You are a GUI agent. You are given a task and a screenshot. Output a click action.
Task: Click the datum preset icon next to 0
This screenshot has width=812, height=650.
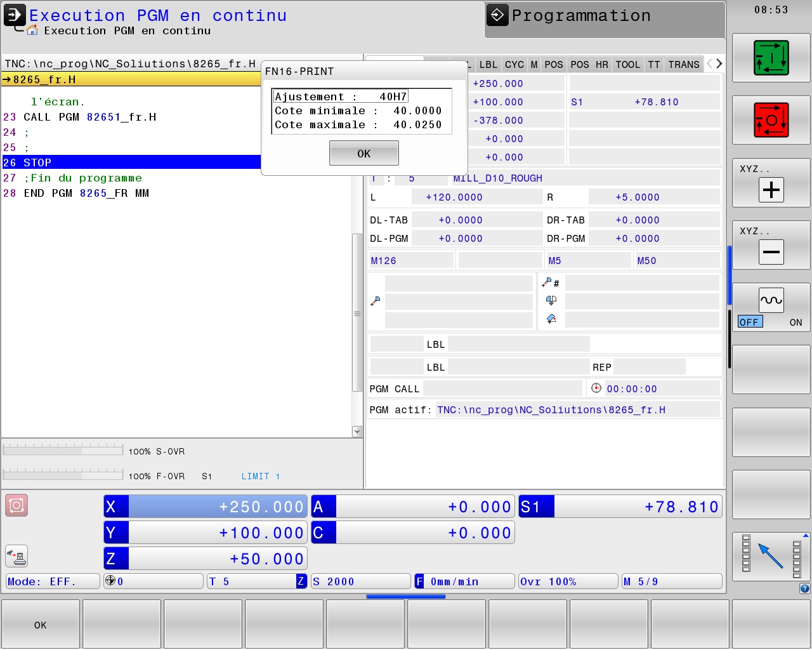(110, 581)
